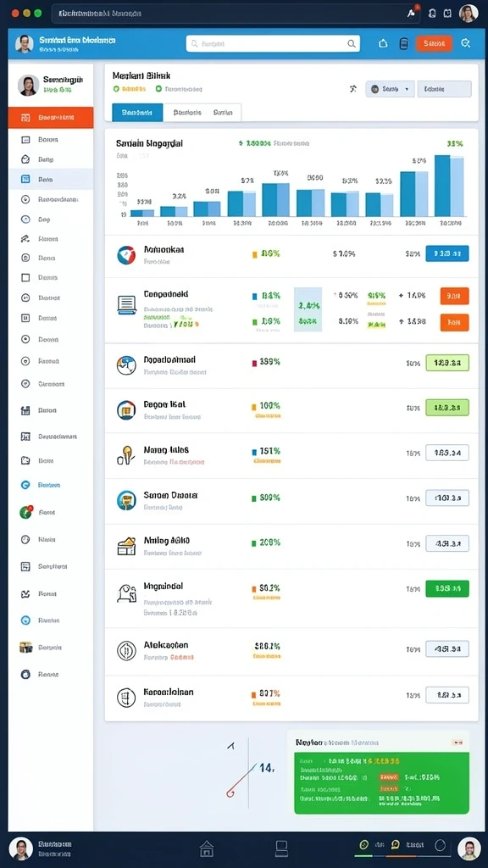Open the laptop icon row entry
This screenshot has height=868, width=488.
(126, 305)
